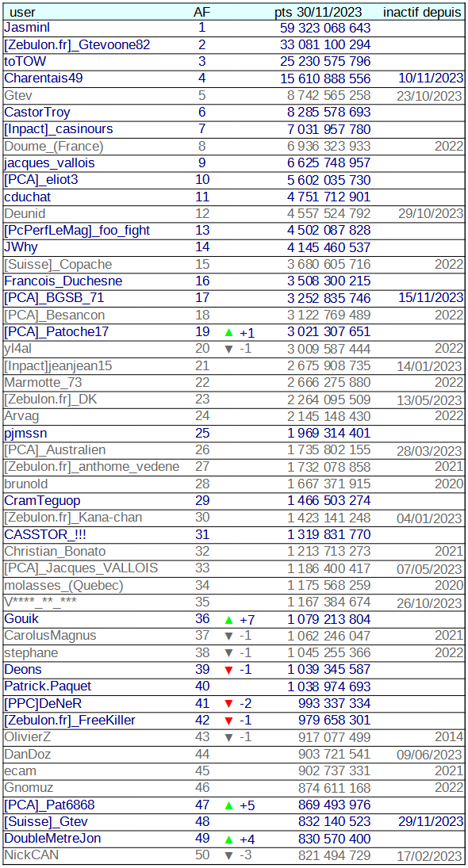This screenshot has width=468, height=868.
Task: Click the 'user' column header
Action: pyautogui.click(x=22, y=12)
